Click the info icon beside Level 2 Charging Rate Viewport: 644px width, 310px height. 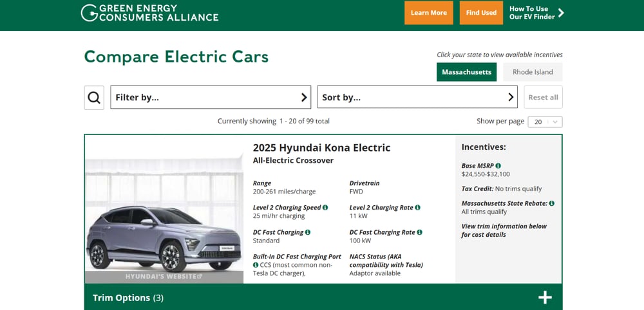point(418,208)
